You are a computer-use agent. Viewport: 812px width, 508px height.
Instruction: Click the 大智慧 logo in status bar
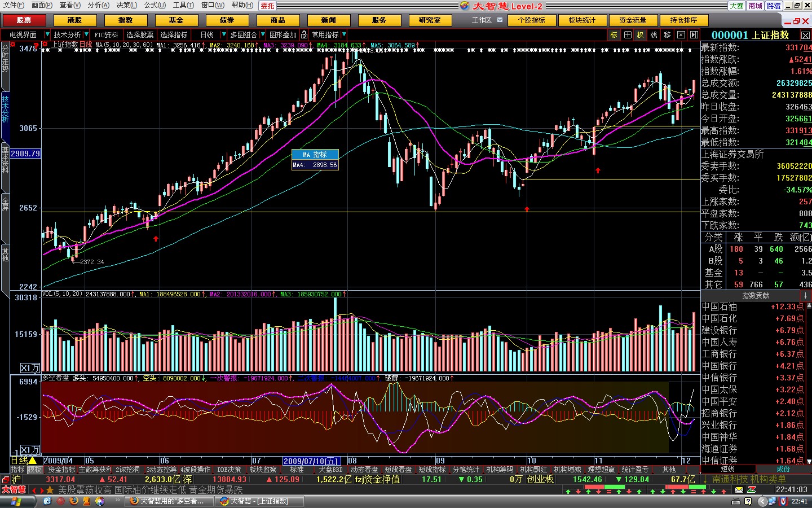[x=14, y=490]
